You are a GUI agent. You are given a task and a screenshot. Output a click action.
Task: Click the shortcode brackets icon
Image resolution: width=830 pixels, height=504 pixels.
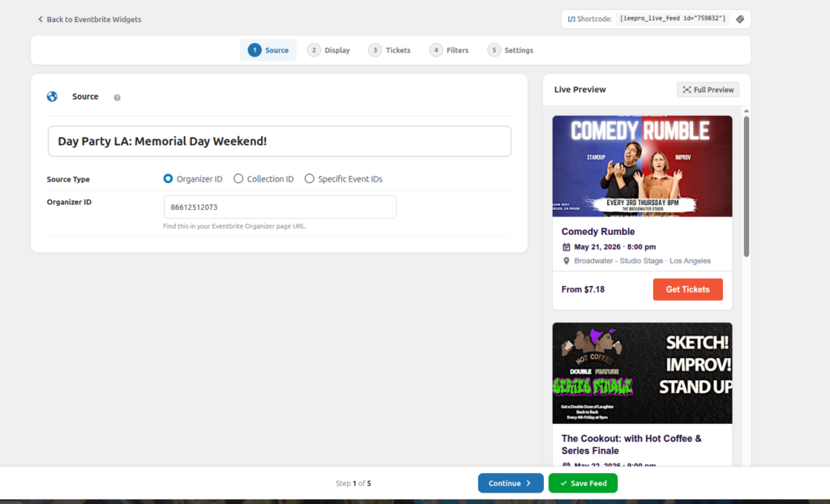[571, 19]
